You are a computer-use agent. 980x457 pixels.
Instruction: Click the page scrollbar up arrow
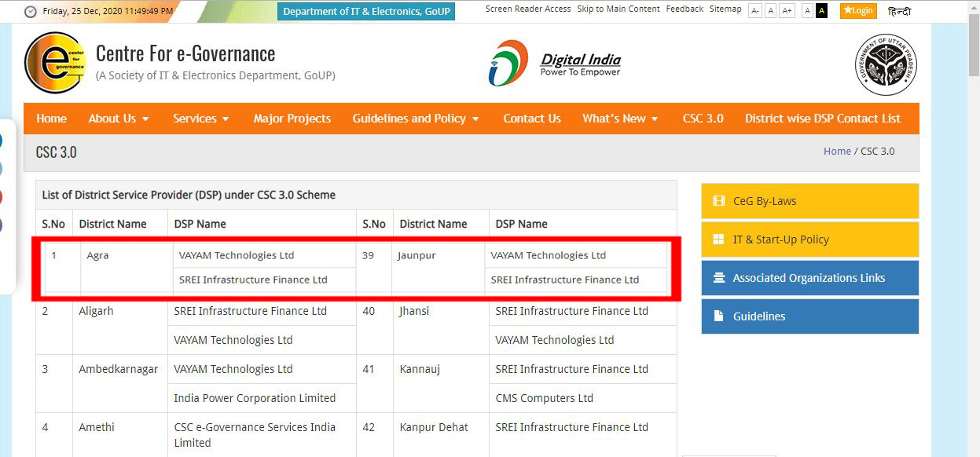point(974,5)
